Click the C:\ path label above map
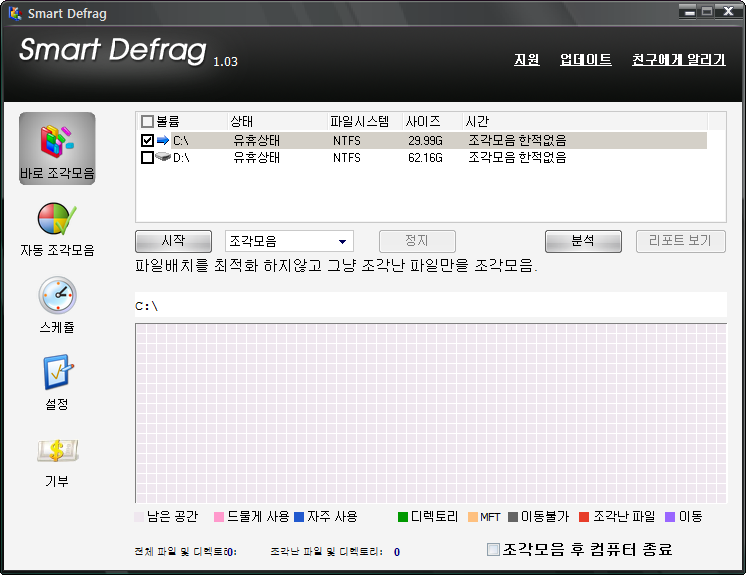The width and height of the screenshot is (746, 575). point(147,306)
